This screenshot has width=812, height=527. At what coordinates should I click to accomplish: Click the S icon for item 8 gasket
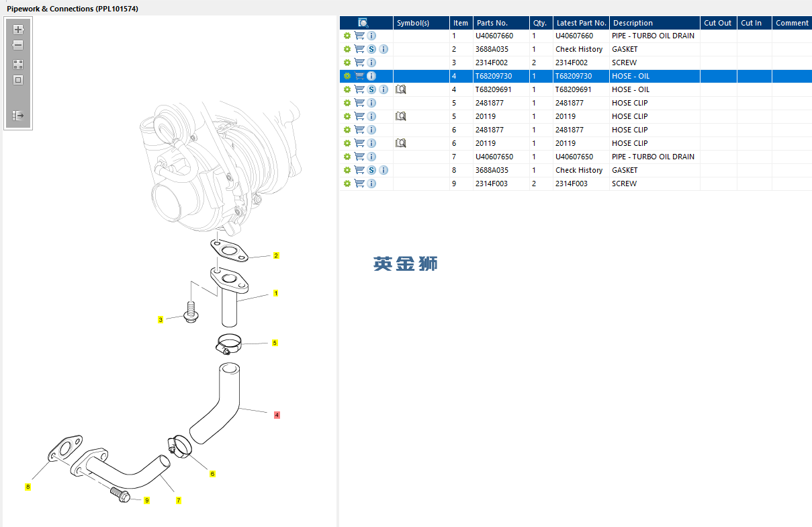371,170
